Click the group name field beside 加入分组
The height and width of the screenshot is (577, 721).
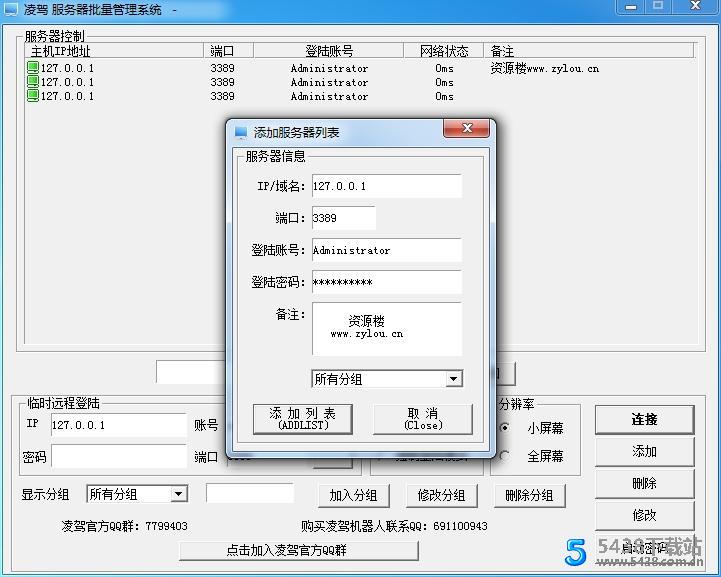250,493
